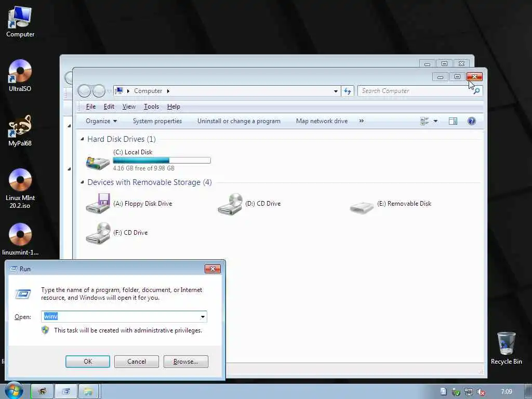The height and width of the screenshot is (399, 532).
Task: Open the Windows Start orb
Action: point(14,391)
